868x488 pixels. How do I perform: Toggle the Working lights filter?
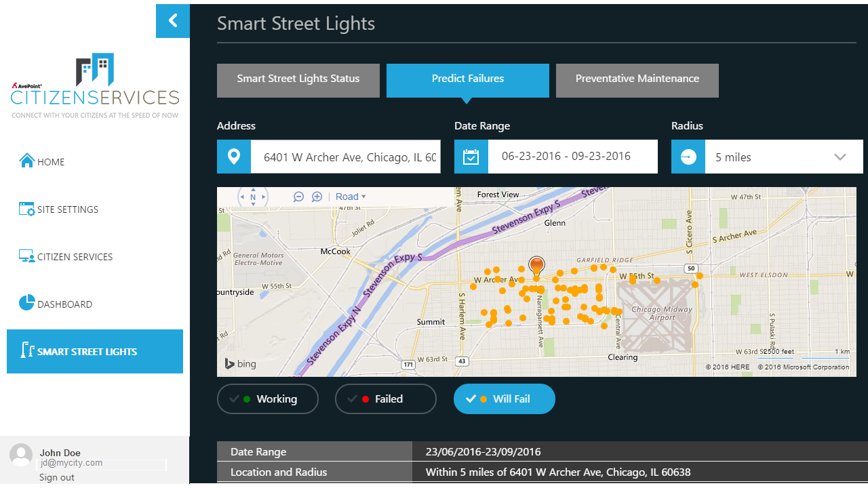click(268, 399)
